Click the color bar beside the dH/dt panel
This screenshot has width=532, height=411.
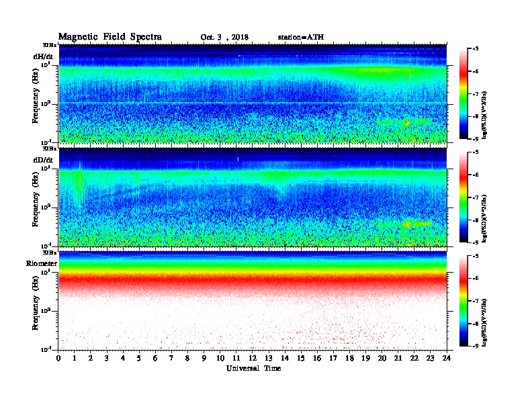463,93
